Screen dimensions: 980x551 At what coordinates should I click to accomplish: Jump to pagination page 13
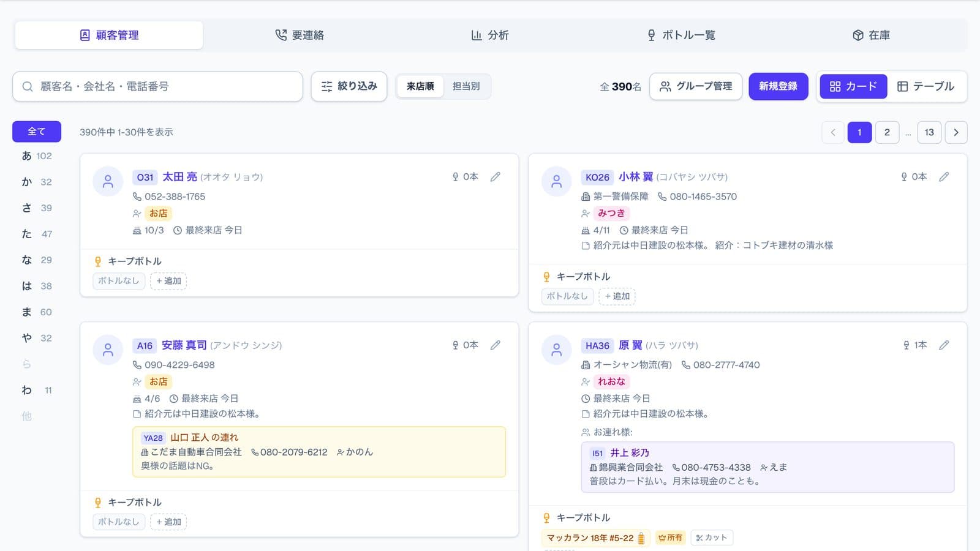[x=929, y=132]
